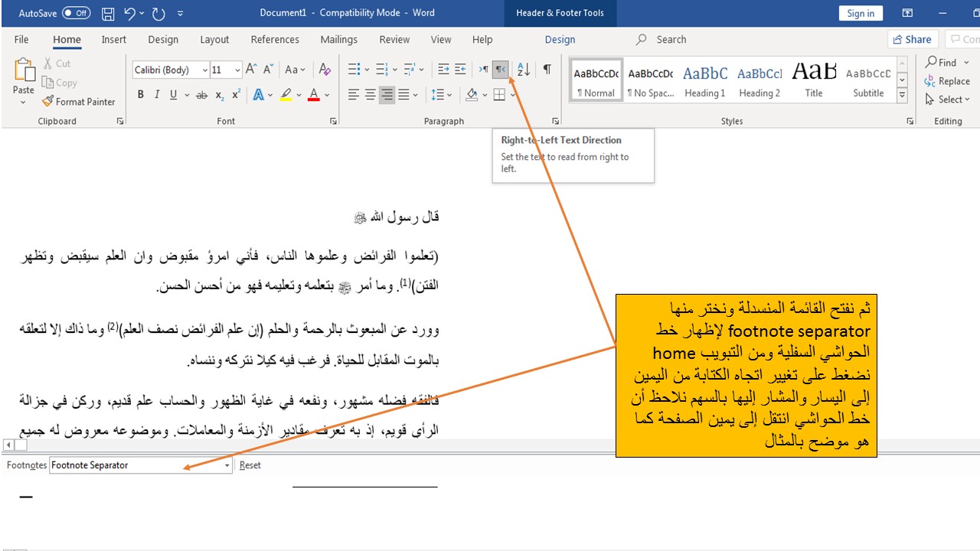Increase font size with Grow Font
Viewport: 980px width, 551px height.
click(250, 68)
